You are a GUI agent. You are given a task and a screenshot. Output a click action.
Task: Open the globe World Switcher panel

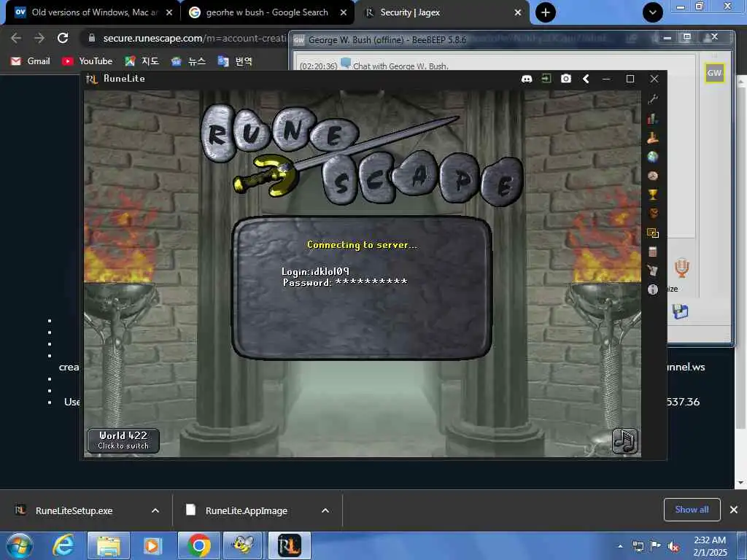click(x=653, y=157)
